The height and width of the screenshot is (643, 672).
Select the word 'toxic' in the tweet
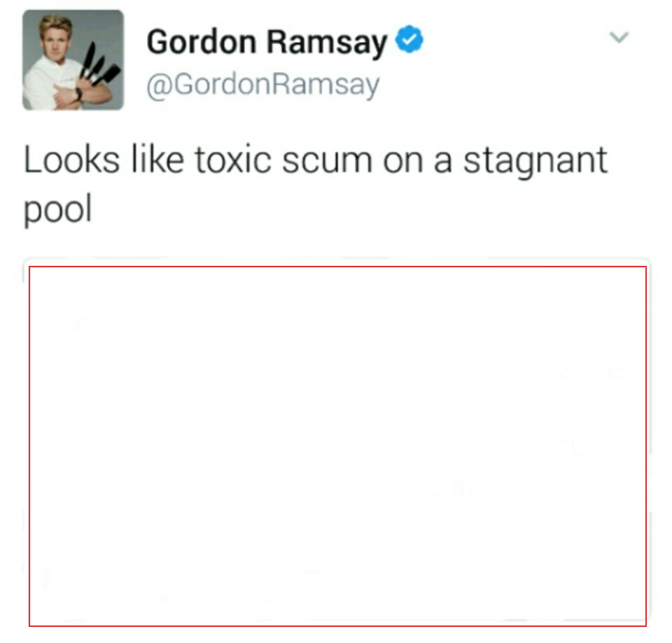(x=232, y=160)
